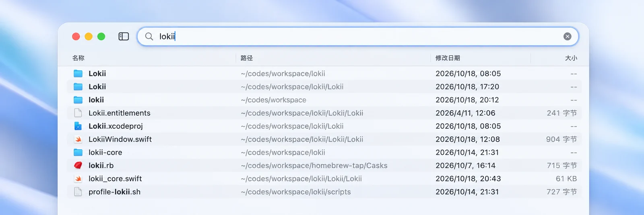The height and width of the screenshot is (215, 644).
Task: Click date 2026/4/11, 12:06
Action: [465, 113]
